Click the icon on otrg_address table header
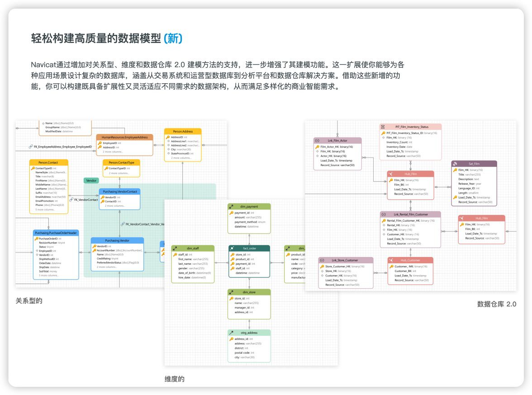Screen dimensions: 532x395 coord(231,333)
